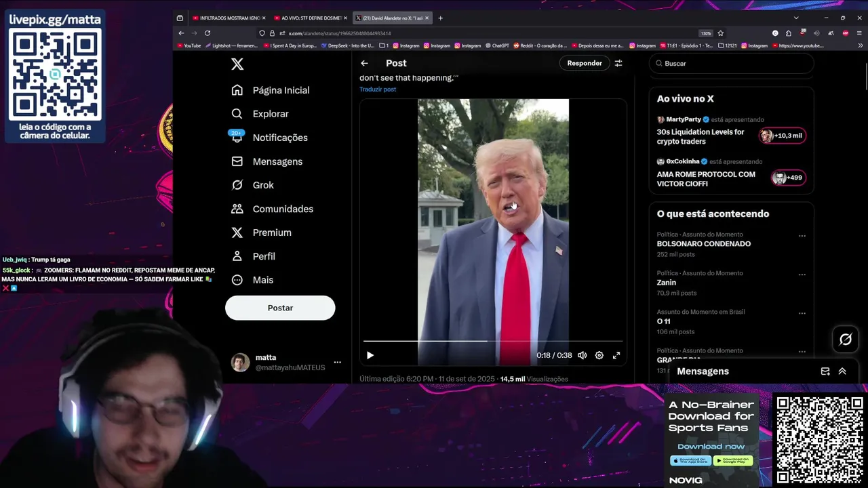The height and width of the screenshot is (488, 868).
Task: Open Notificações with bell icon
Action: point(269,138)
